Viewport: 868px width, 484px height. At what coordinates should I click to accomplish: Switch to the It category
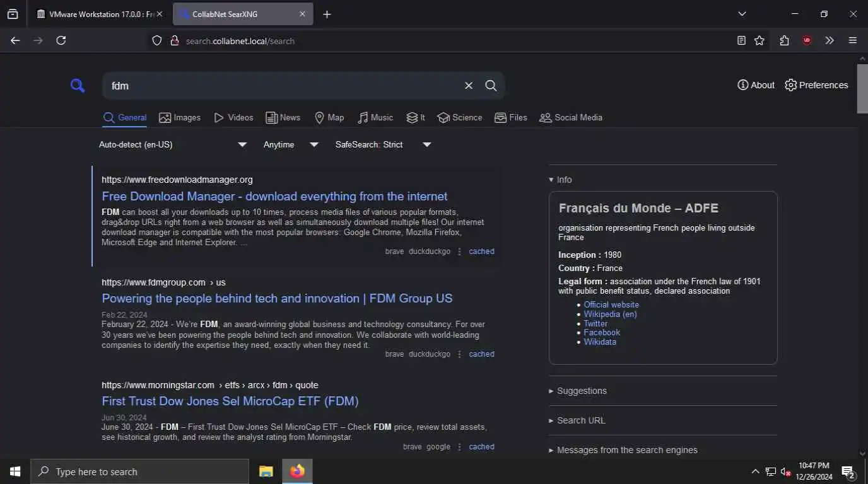416,117
